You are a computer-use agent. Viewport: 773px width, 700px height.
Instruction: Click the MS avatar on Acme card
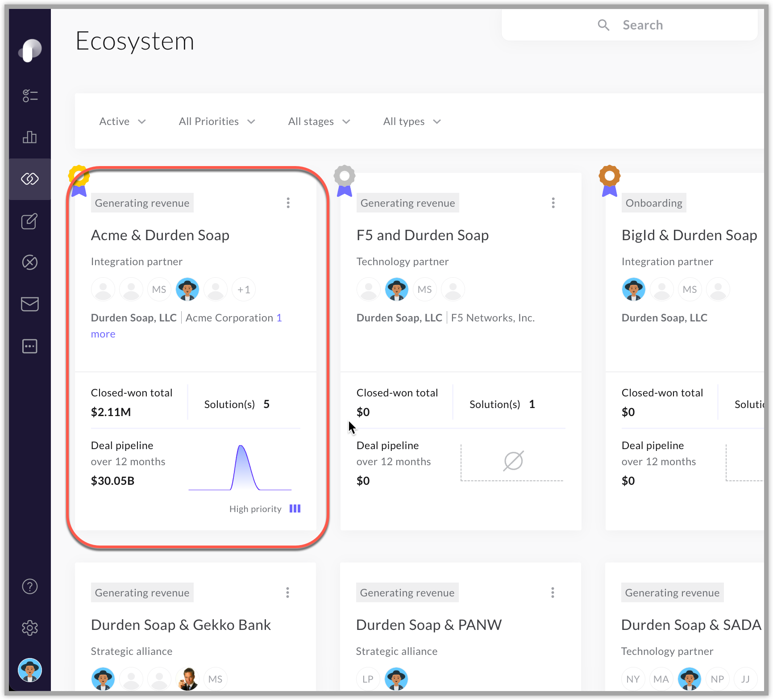pyautogui.click(x=159, y=289)
